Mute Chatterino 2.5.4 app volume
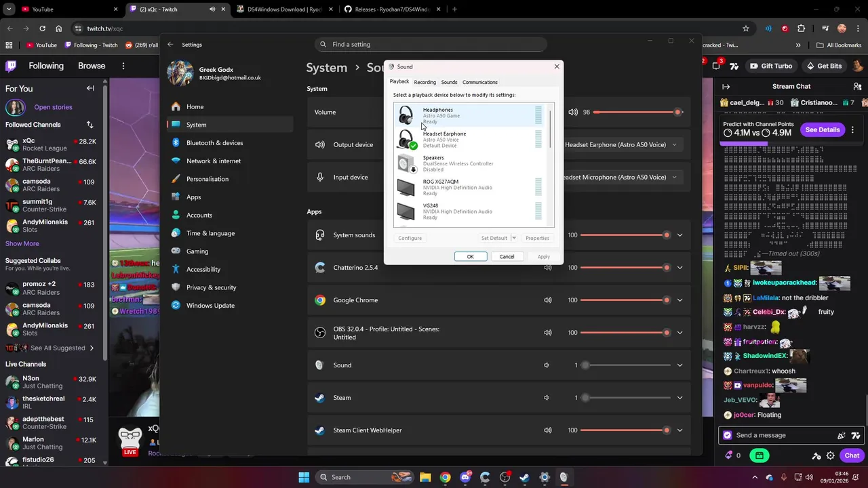Viewport: 868px width, 488px height. (547, 268)
